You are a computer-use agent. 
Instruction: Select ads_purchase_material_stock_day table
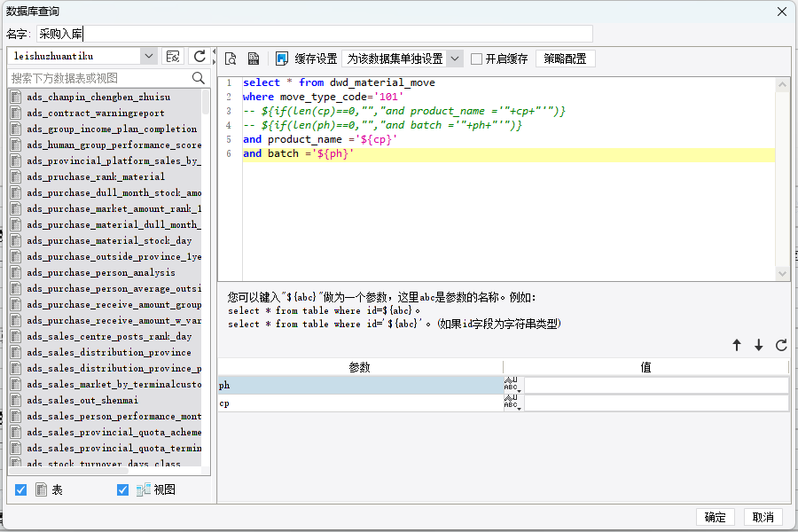109,240
